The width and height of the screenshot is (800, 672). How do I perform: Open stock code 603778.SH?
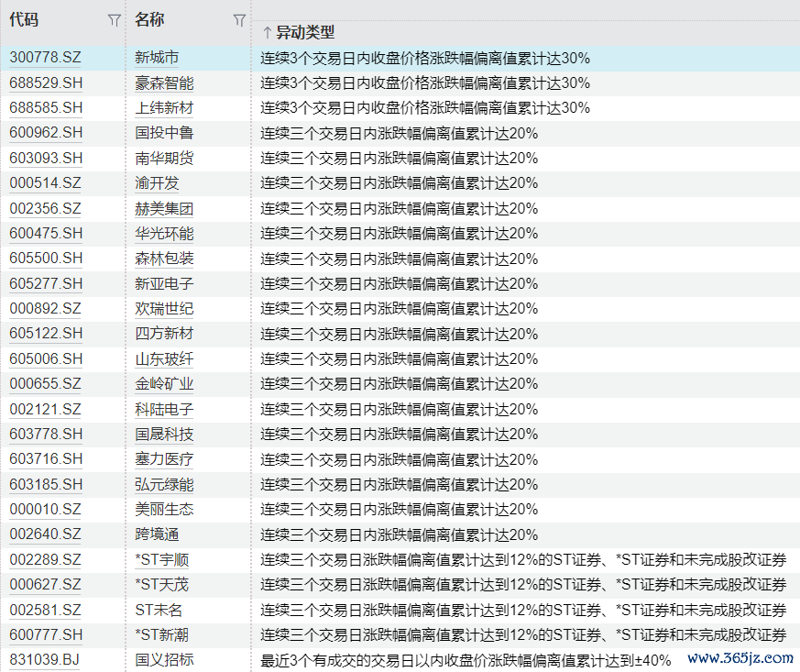click(x=46, y=435)
